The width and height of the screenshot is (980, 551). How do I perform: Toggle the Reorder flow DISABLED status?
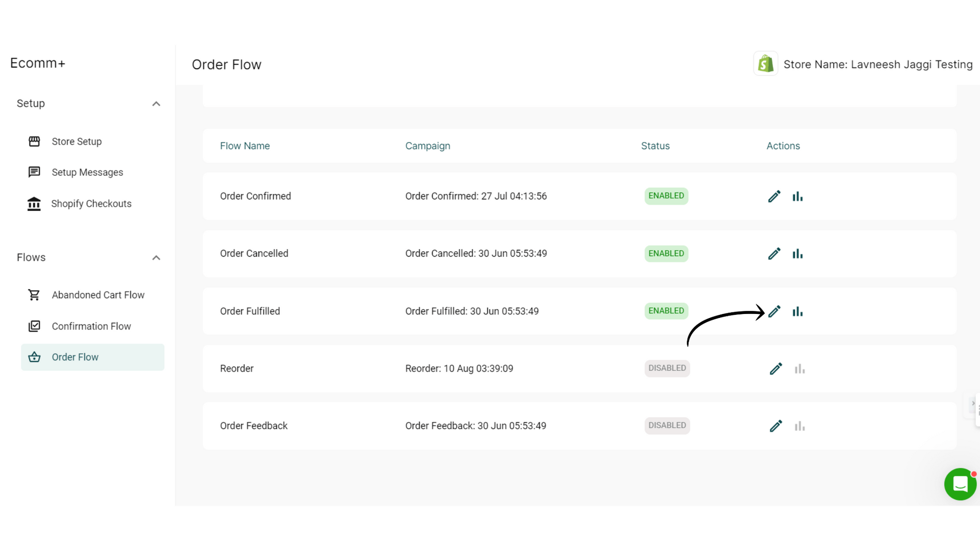pyautogui.click(x=667, y=368)
